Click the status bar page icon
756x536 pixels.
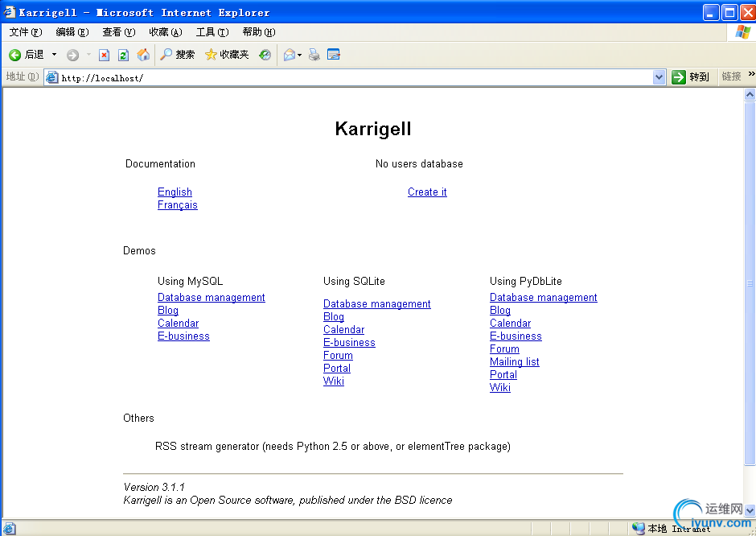point(9,529)
